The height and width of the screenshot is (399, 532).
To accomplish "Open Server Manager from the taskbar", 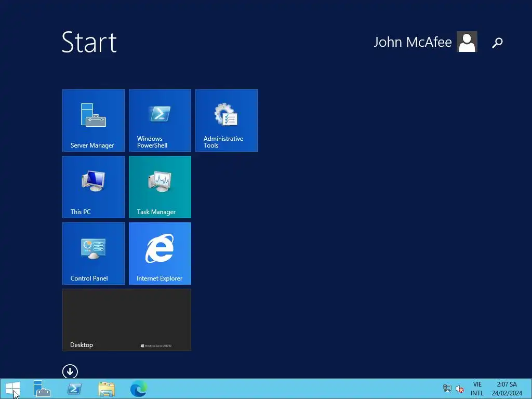I will (x=42, y=389).
